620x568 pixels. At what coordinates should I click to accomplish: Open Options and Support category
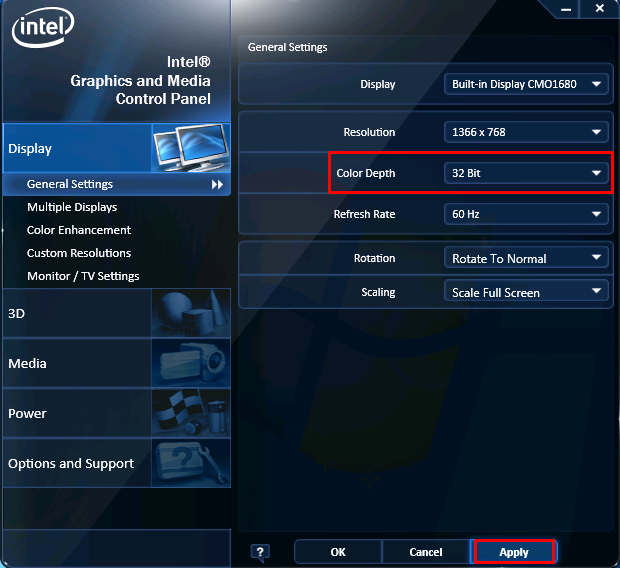point(117,463)
